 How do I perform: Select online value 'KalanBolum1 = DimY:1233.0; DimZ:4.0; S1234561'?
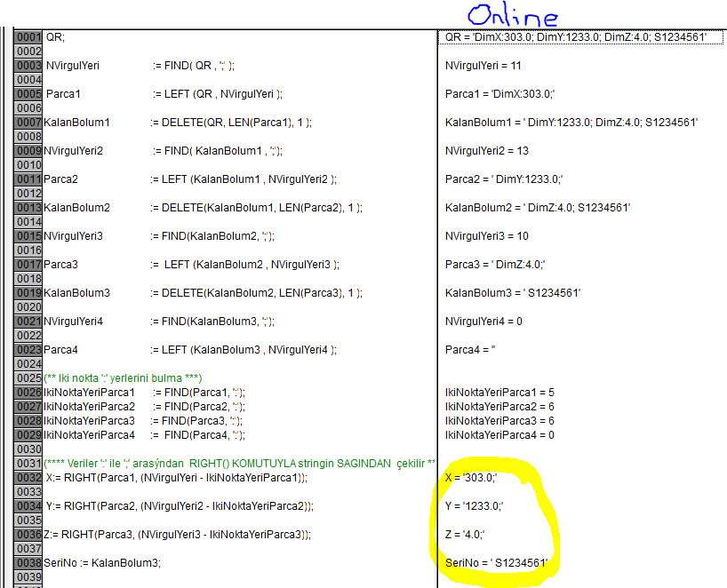pyautogui.click(x=571, y=123)
